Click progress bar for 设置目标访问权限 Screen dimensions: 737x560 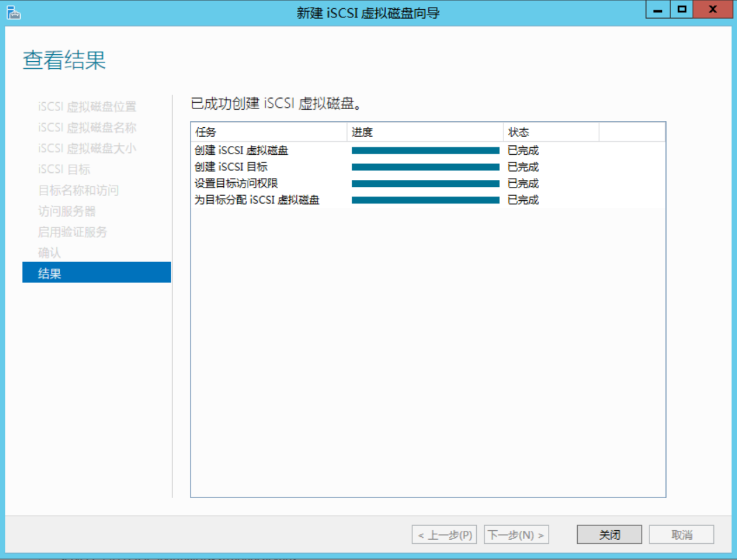coord(426,183)
